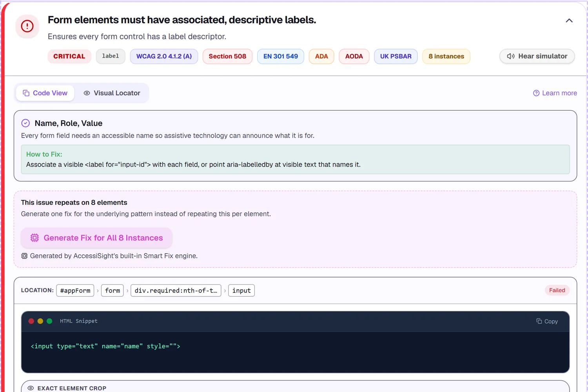Click the Hear simulator button
588x392 pixels.
[x=537, y=56]
